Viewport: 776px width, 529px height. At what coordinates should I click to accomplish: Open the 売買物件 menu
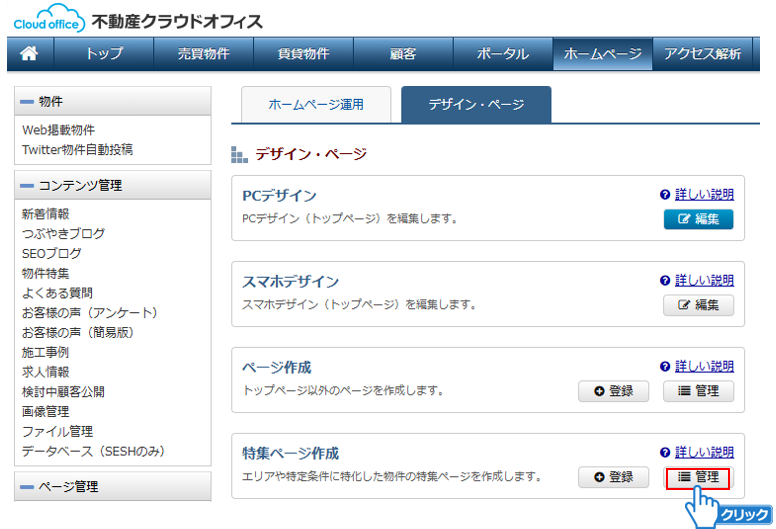point(203,54)
